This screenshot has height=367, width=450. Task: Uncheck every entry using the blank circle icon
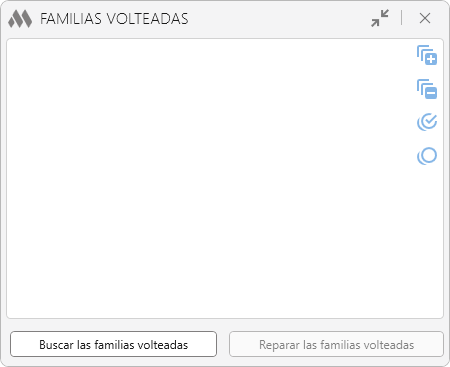pyautogui.click(x=427, y=156)
